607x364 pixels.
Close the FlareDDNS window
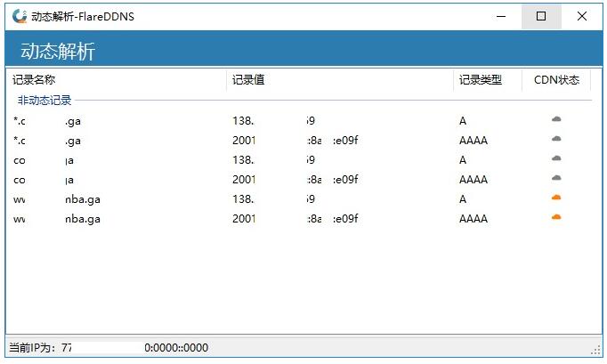point(582,16)
